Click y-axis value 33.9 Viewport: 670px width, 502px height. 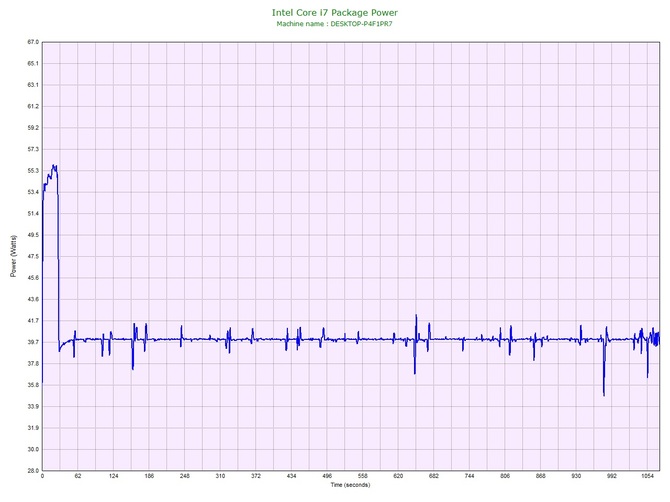point(33,407)
